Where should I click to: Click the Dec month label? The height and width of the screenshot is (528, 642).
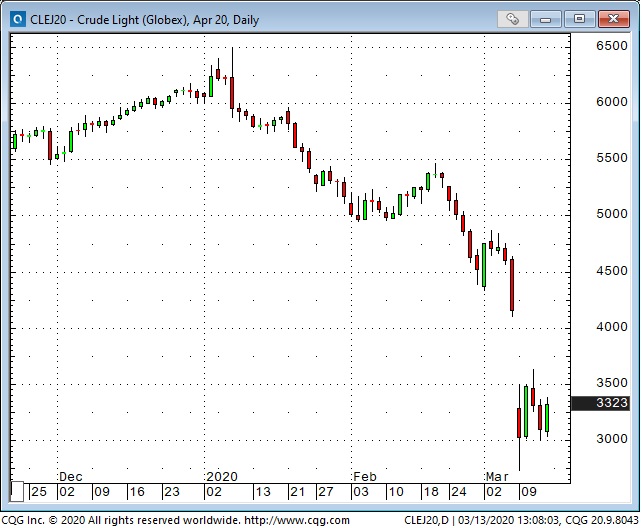coord(70,477)
